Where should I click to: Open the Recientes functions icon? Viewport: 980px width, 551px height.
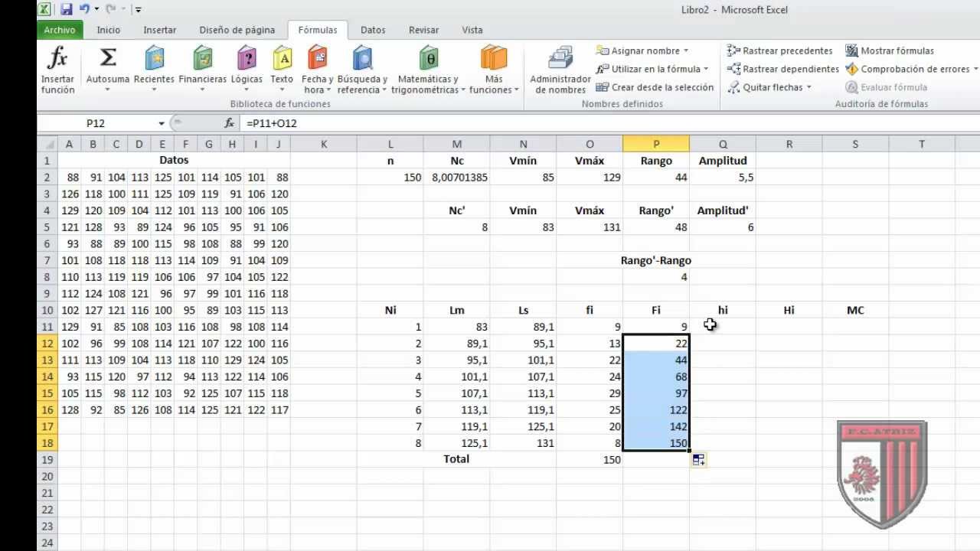pyautogui.click(x=154, y=57)
